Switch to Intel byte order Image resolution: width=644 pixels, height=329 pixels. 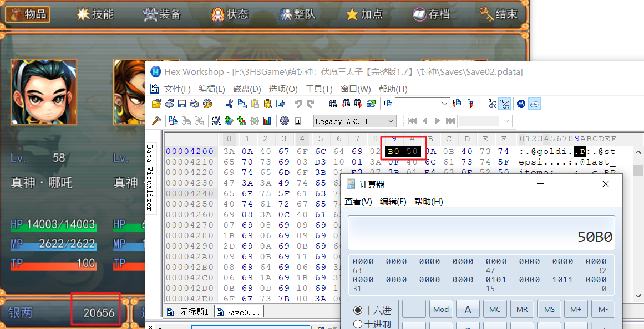click(534, 104)
